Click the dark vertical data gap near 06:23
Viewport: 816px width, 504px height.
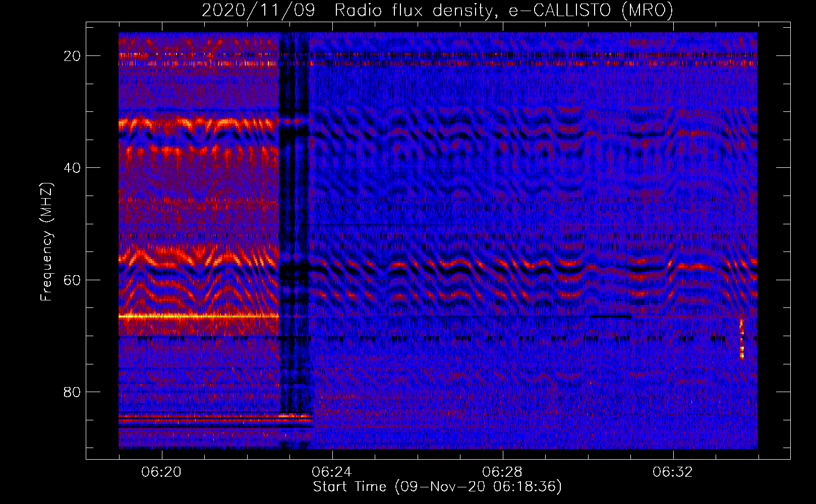(x=294, y=240)
